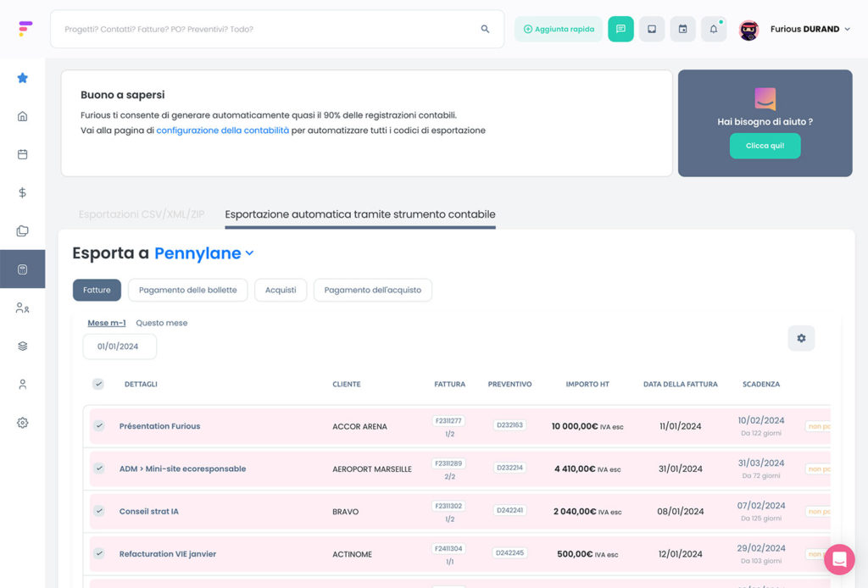Click the IMPORTO HT column header
This screenshot has width=868, height=588.
587,385
